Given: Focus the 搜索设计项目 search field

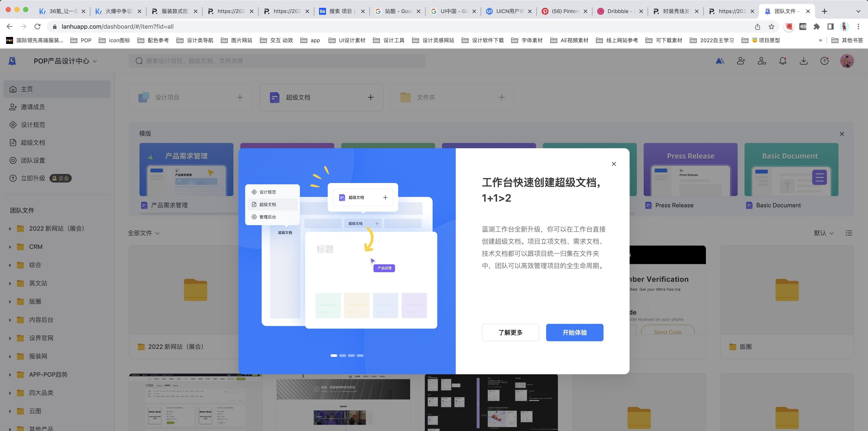Looking at the screenshot, I should [277, 61].
